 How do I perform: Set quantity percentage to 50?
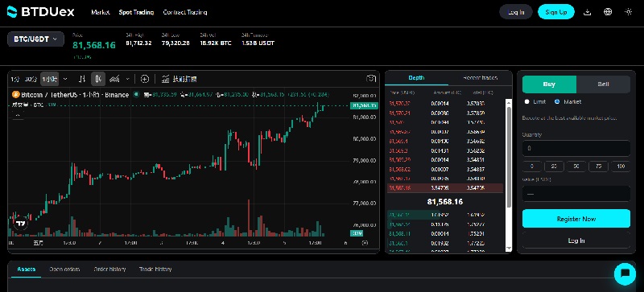(x=576, y=167)
